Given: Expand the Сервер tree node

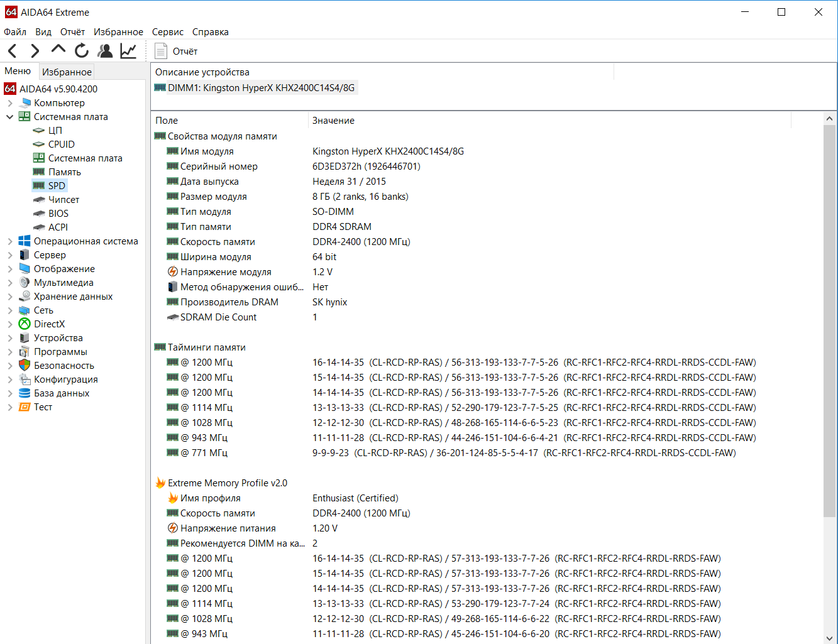Looking at the screenshot, I should [x=10, y=255].
